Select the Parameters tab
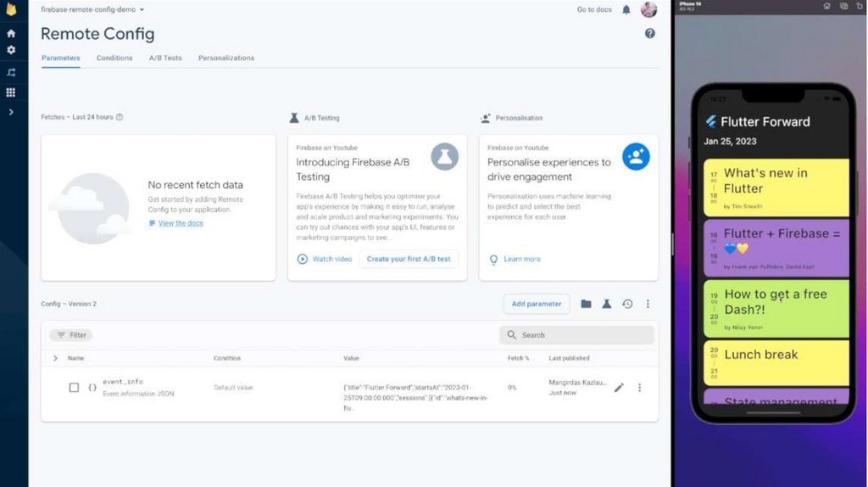The image size is (868, 487). coord(61,58)
